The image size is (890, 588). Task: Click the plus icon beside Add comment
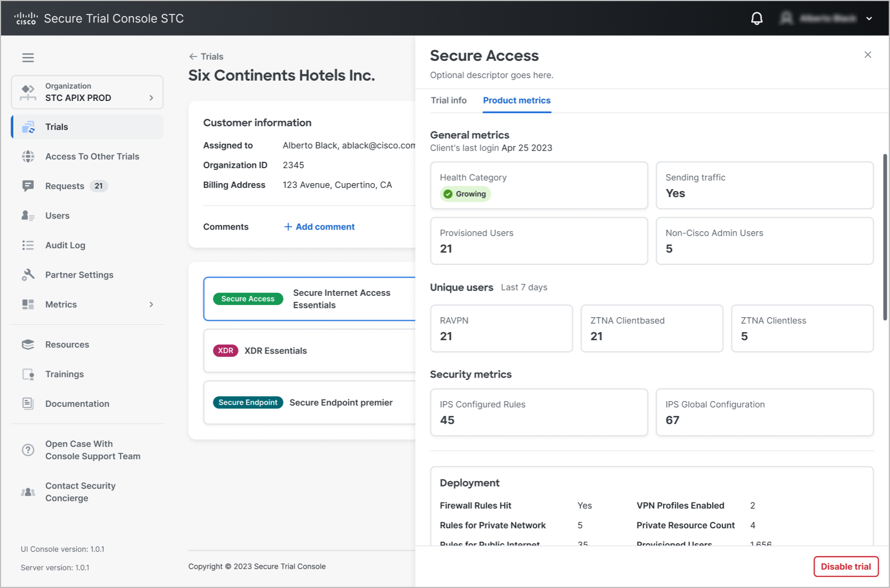pyautogui.click(x=288, y=227)
